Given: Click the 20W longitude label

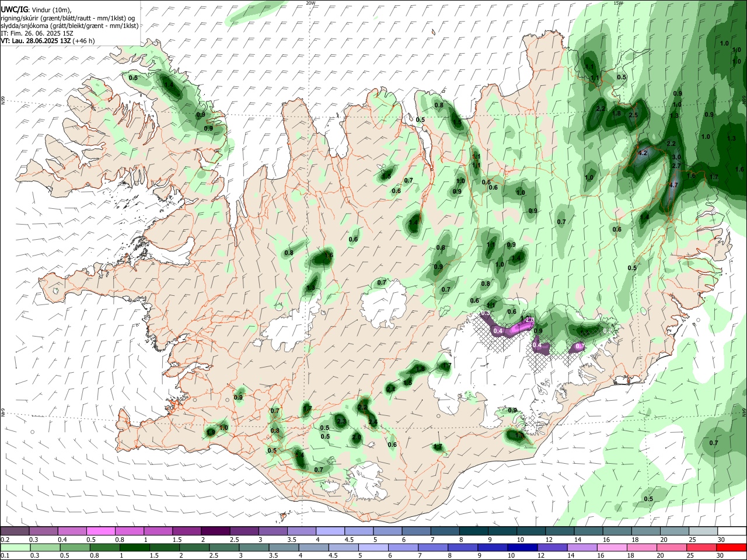Looking at the screenshot, I should click(x=311, y=3).
